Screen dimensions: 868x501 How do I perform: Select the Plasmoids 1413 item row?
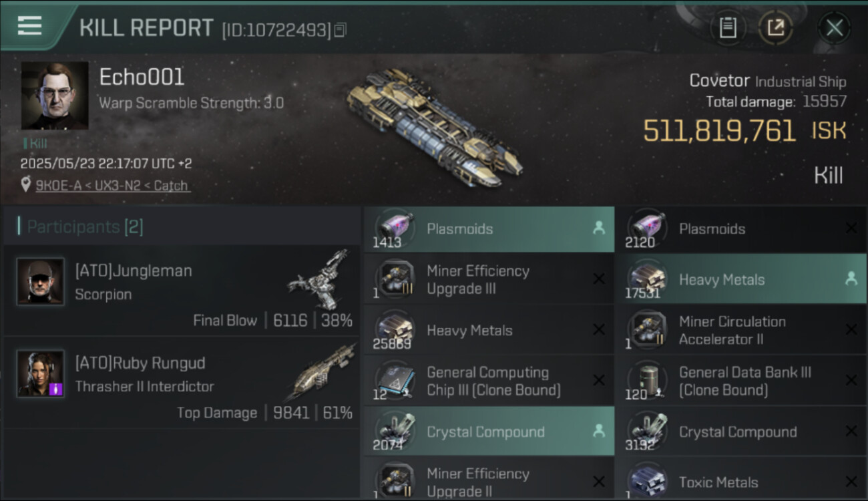[488, 229]
